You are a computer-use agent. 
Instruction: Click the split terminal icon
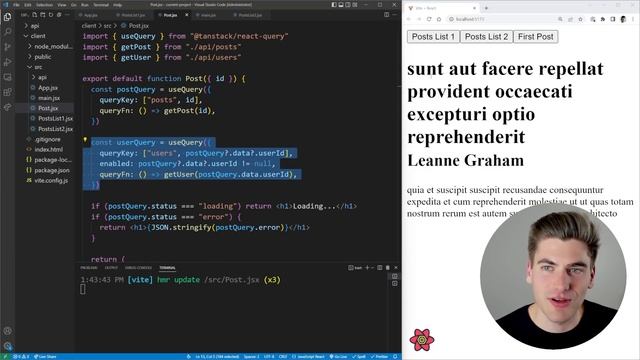[380, 268]
